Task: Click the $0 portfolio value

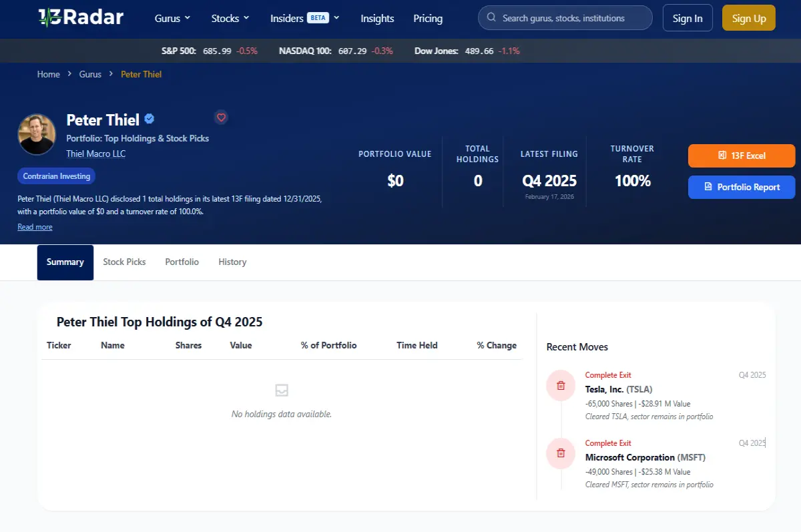Action: click(x=395, y=181)
